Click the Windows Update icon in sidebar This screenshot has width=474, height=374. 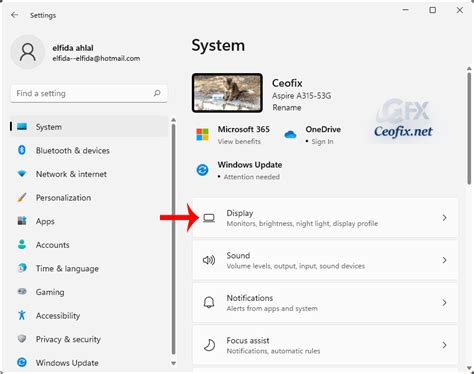point(22,362)
